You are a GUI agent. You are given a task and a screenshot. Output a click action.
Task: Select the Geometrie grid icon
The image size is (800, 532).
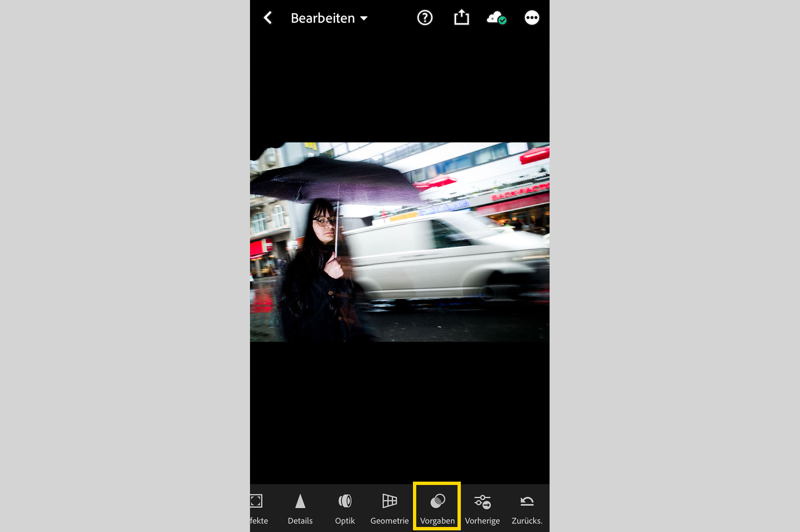pos(390,501)
